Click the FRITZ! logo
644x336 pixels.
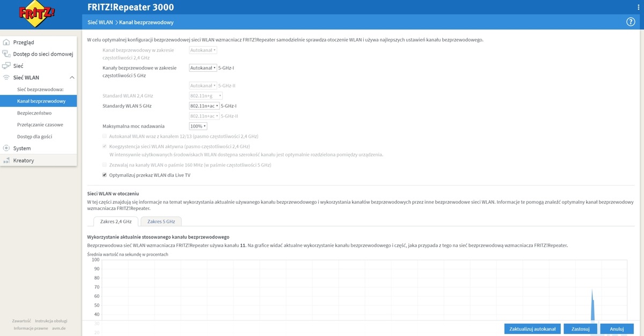[38, 14]
